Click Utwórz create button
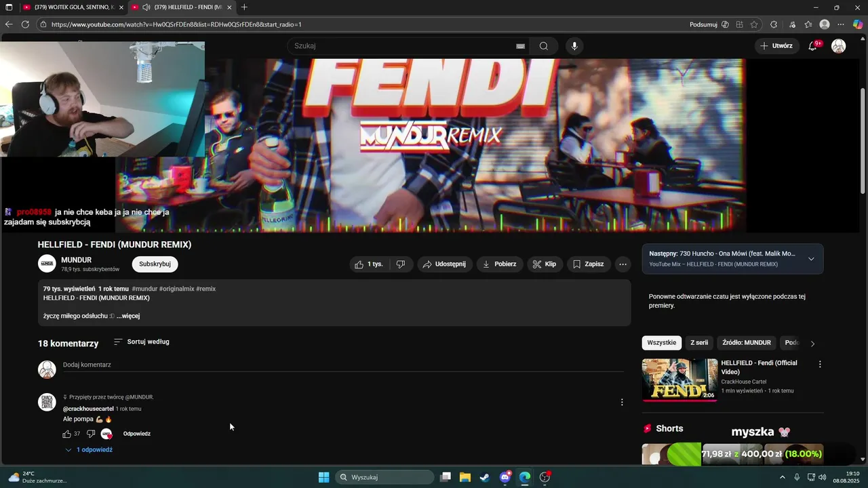 pyautogui.click(x=776, y=46)
